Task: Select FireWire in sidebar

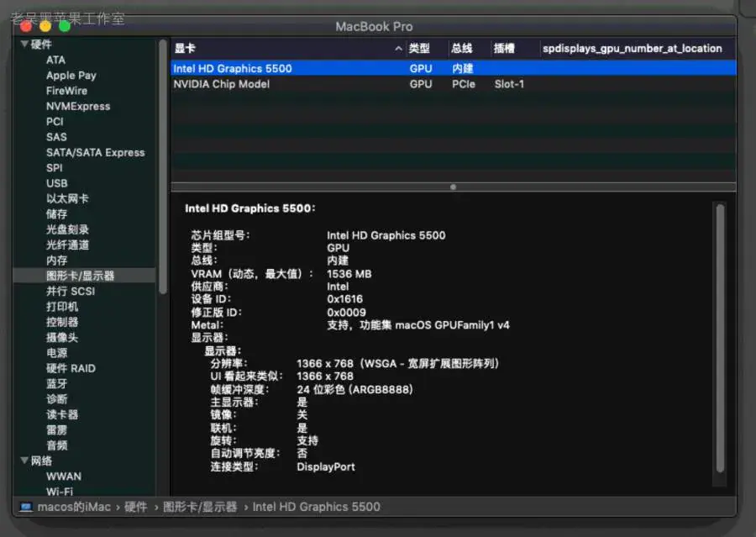Action: point(66,91)
